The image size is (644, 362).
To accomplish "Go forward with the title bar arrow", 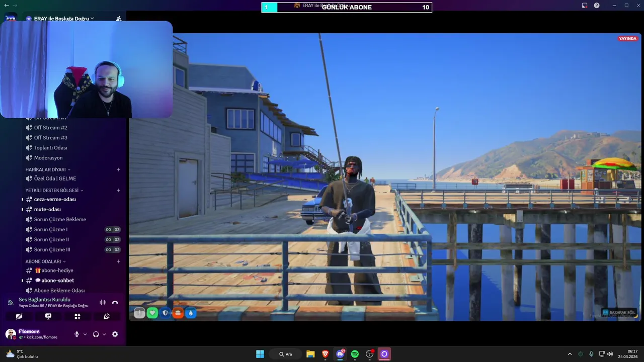I will coord(15,5).
